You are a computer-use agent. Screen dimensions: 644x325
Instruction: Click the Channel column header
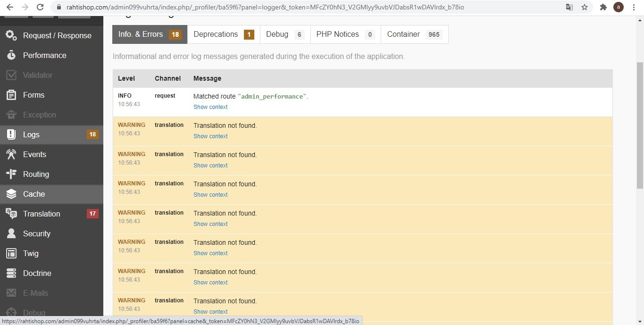[x=167, y=78]
